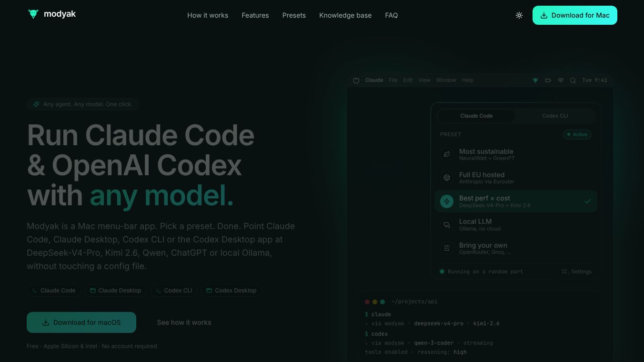Viewport: 644px width, 362px height.
Task: Click the Wi-Fi icon in the mock menu bar
Action: click(x=561, y=80)
